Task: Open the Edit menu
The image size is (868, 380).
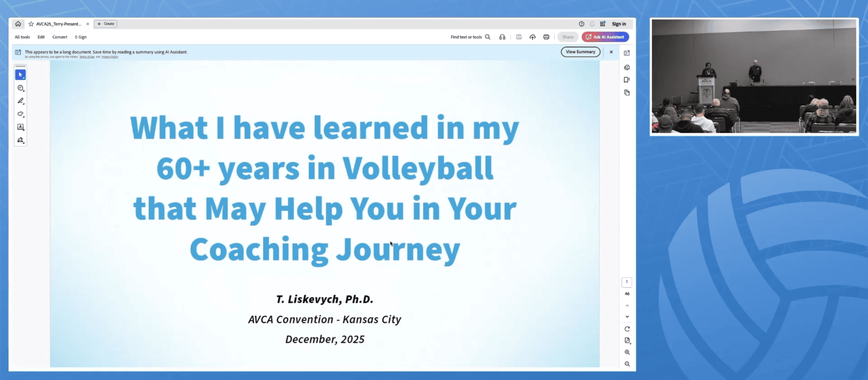Action: coord(41,37)
